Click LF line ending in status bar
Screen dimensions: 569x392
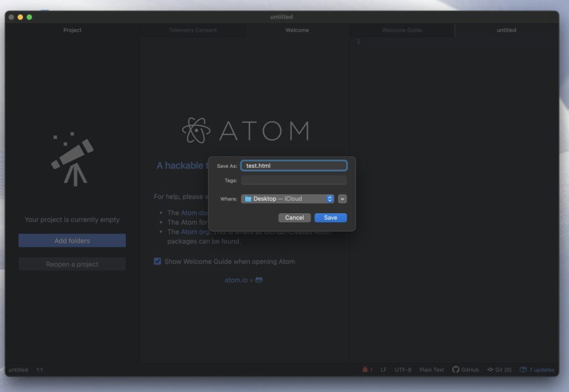tap(383, 370)
